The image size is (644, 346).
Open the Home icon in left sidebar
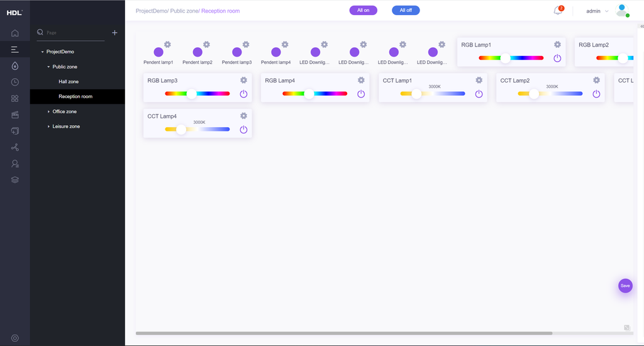pyautogui.click(x=14, y=33)
